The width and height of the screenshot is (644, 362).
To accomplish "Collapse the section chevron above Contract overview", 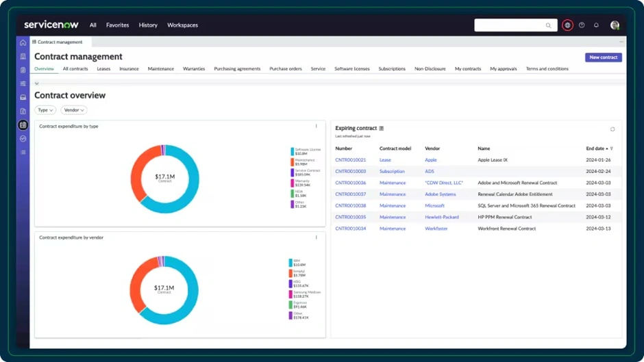I will pyautogui.click(x=37, y=83).
